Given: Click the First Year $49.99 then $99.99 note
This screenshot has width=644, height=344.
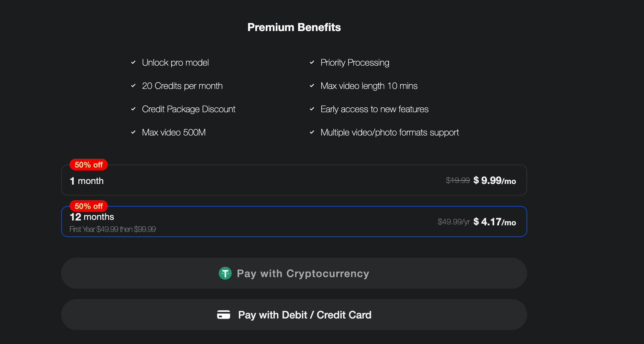Looking at the screenshot, I should tap(113, 229).
